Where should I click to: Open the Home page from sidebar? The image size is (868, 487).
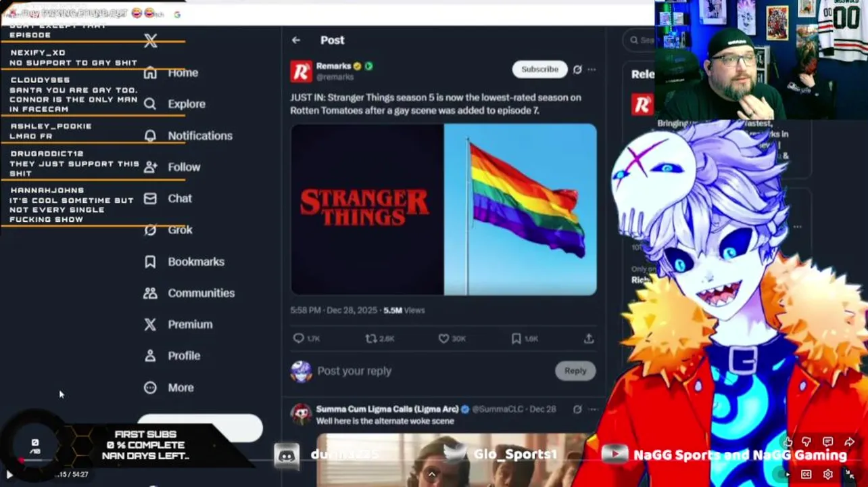click(x=171, y=72)
